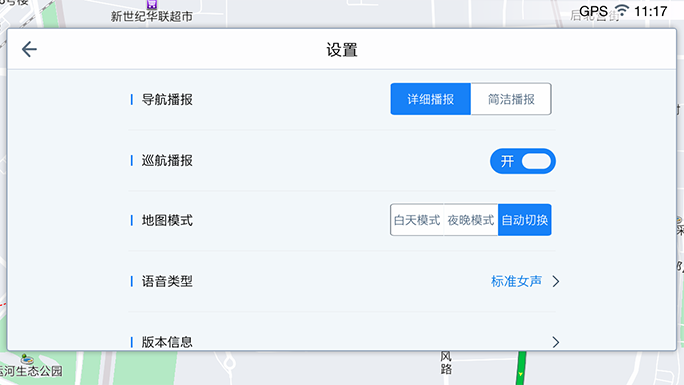This screenshot has height=385, width=684.
Task: Turn off the 巡航播报 switch
Action: (523, 161)
